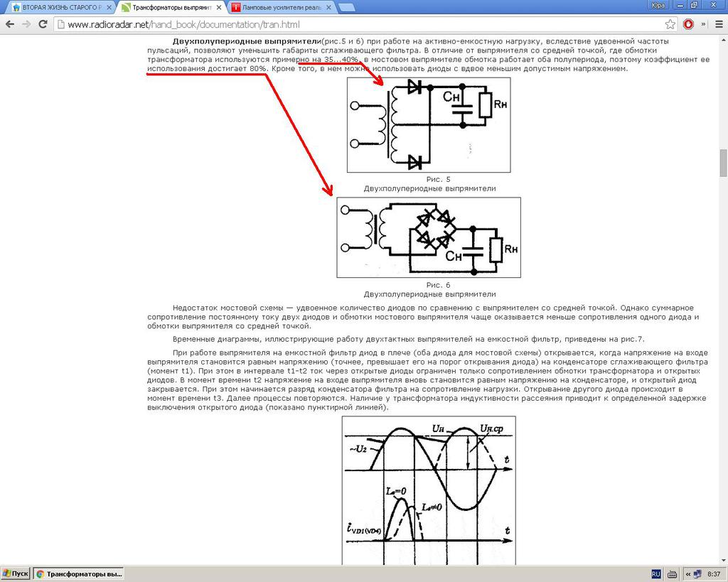Reload the current page
Viewport: 728px width, 582px height.
(x=43, y=24)
